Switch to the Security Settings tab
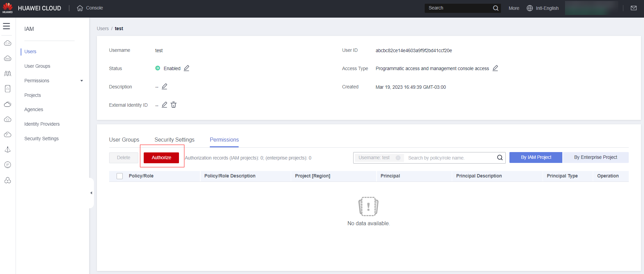 coord(174,140)
